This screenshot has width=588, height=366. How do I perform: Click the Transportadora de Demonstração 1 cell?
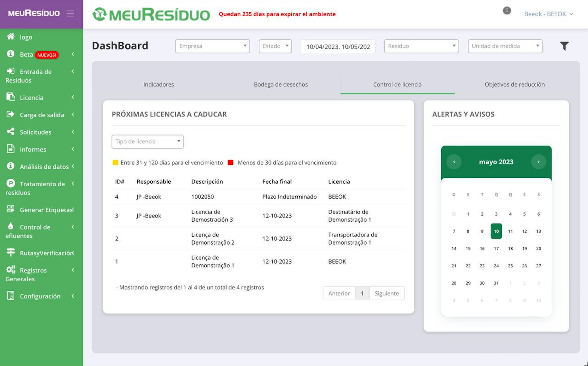tap(353, 239)
